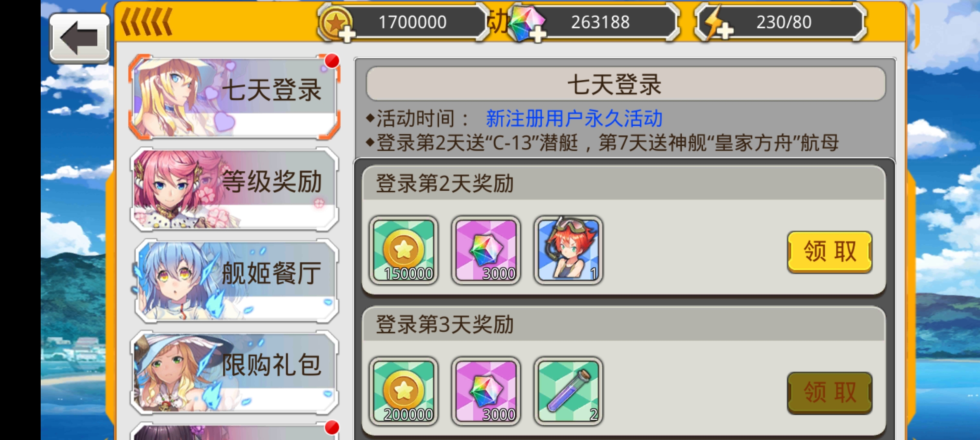Tap the 新注册用户永久活动 blue text
Image resolution: width=980 pixels, height=440 pixels.
pos(574,119)
